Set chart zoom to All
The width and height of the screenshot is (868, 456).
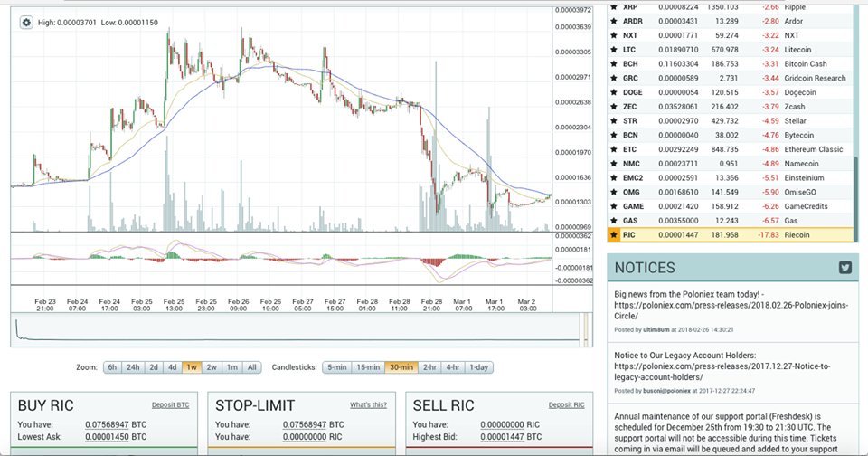[252, 367]
